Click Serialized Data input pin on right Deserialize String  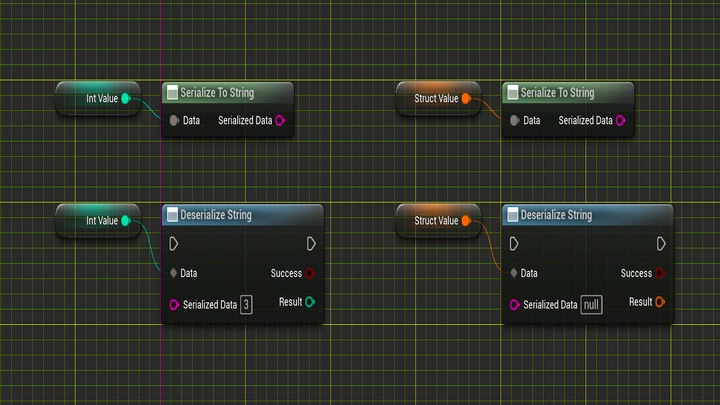coord(514,304)
